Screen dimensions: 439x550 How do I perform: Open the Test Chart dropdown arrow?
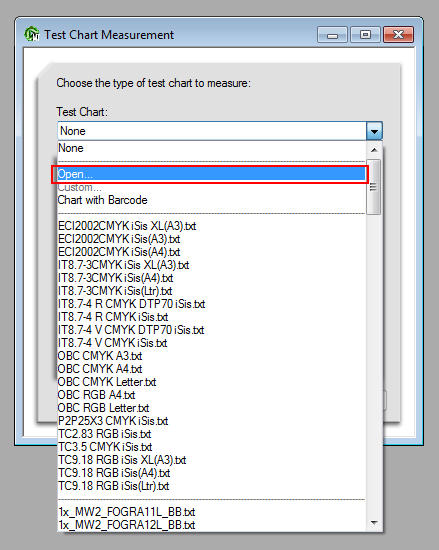click(374, 131)
